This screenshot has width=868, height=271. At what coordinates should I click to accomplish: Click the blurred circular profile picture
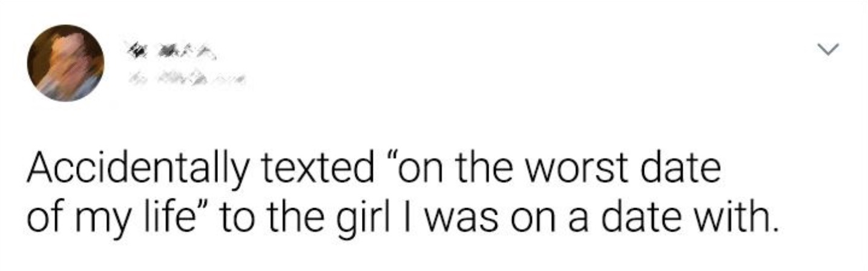coord(66,63)
